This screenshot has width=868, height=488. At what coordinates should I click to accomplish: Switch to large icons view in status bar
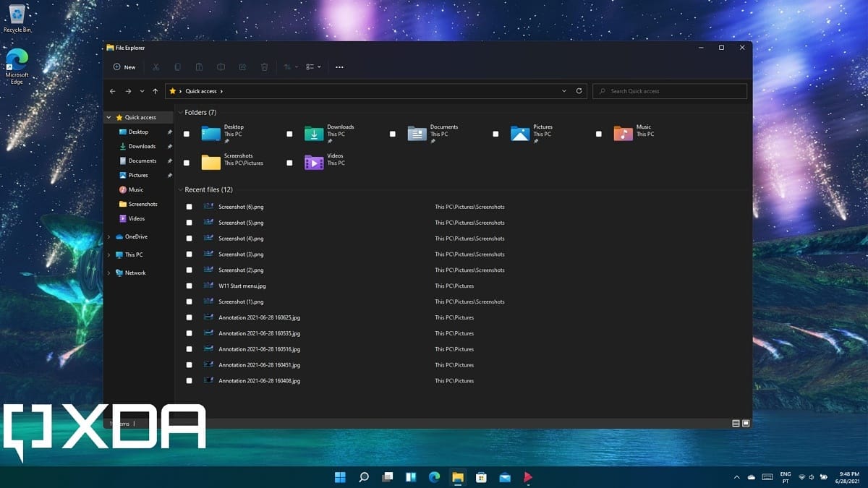(x=746, y=423)
